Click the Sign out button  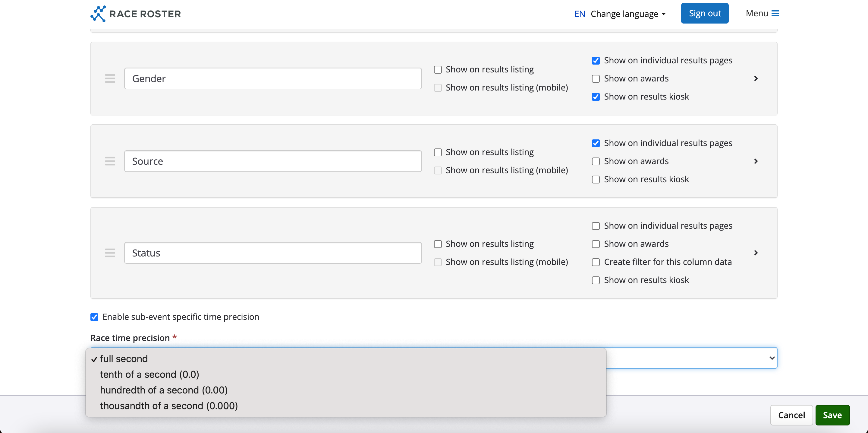(x=705, y=14)
